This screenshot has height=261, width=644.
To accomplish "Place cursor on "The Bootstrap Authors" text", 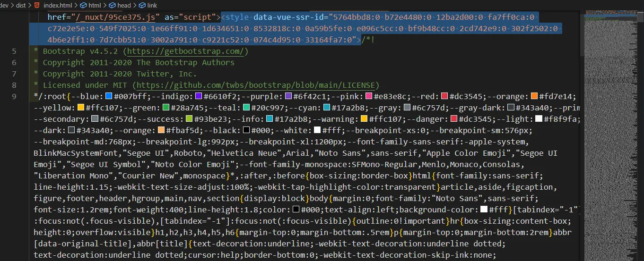I will tap(185, 62).
